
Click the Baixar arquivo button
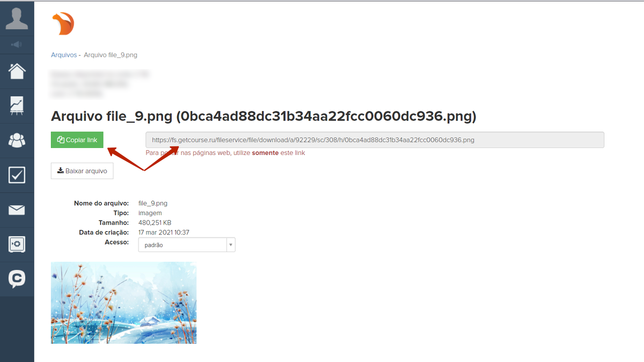(x=82, y=171)
